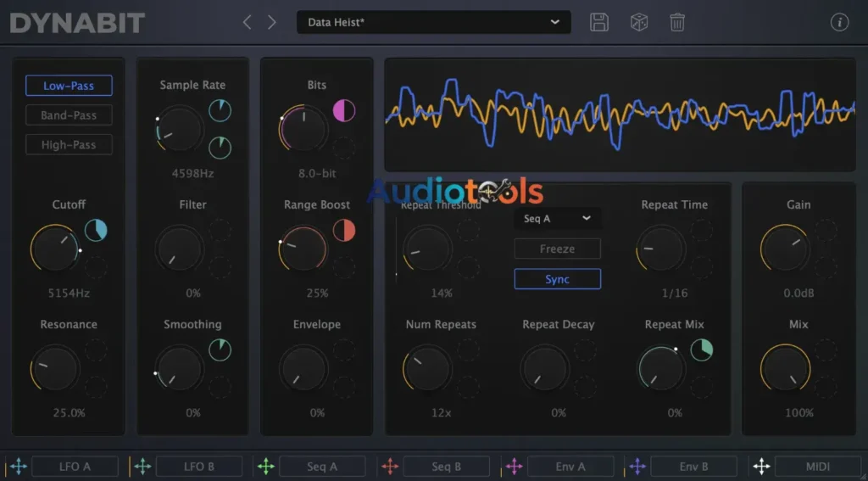Open the Env B modulator tab
Viewport: 868px width, 481px height.
693,466
